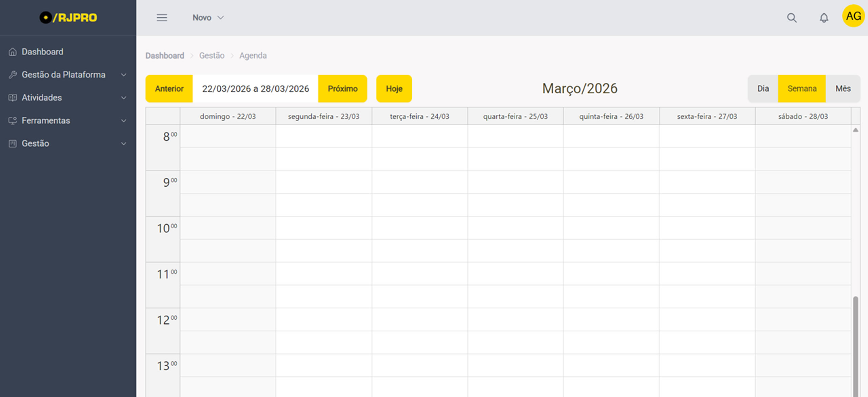Click the Dashboard home icon in sidebar
868x397 pixels.
(13, 52)
